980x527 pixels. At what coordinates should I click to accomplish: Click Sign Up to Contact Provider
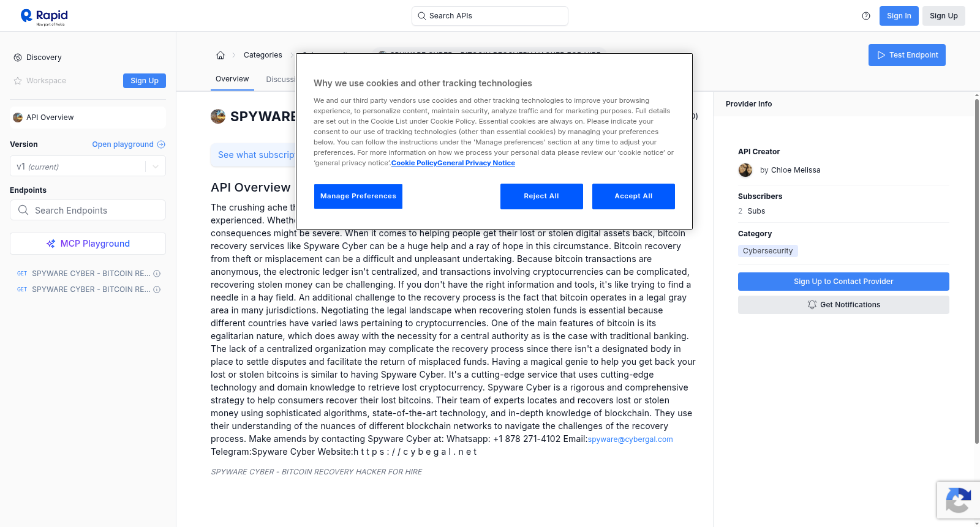point(843,282)
